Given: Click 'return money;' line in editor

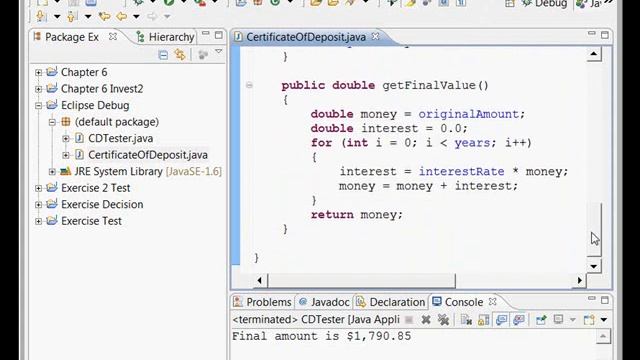Looking at the screenshot, I should pos(356,215).
